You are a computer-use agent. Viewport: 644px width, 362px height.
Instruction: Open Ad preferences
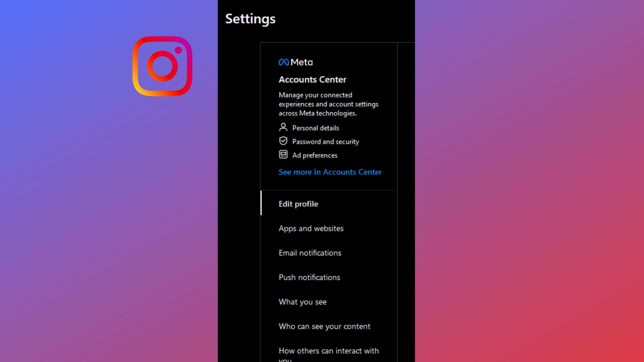tap(315, 155)
